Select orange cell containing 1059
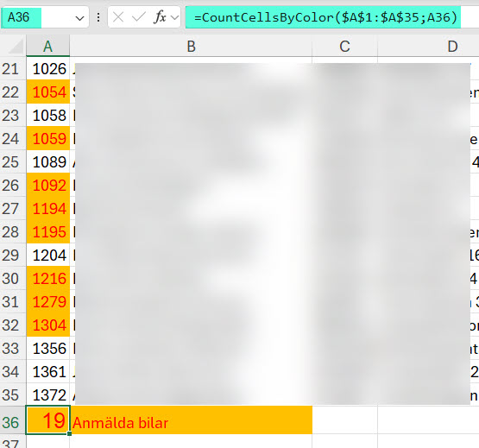The height and width of the screenshot is (448, 479). [x=48, y=138]
